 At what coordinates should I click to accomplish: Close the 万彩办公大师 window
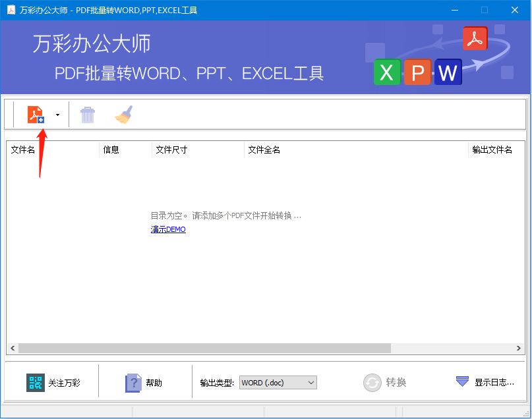(515, 10)
